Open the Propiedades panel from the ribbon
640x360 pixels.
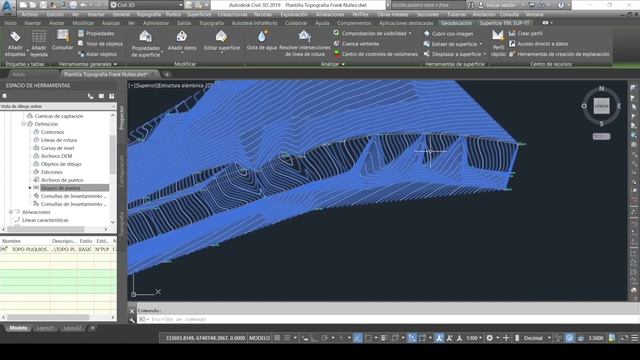96,33
